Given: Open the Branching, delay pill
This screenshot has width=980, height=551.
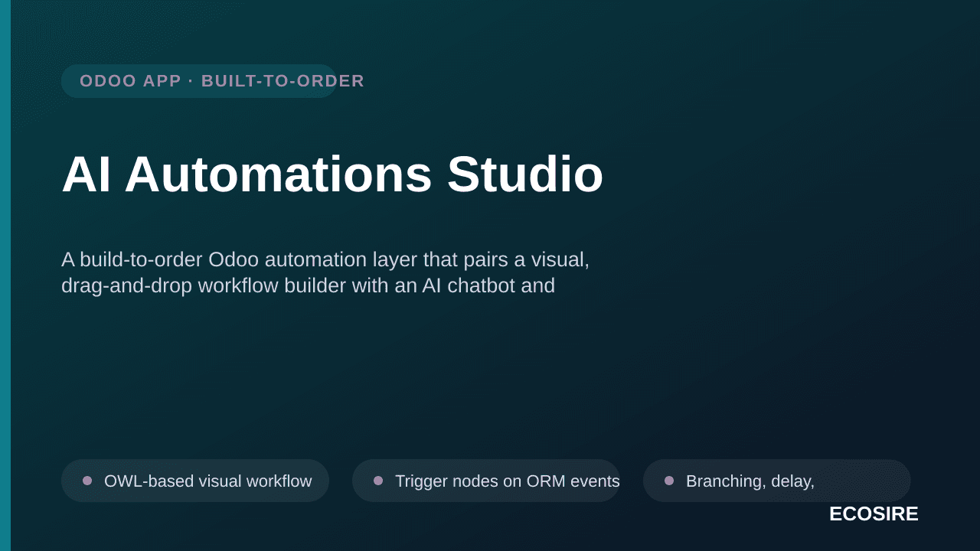Looking at the screenshot, I should point(777,481).
